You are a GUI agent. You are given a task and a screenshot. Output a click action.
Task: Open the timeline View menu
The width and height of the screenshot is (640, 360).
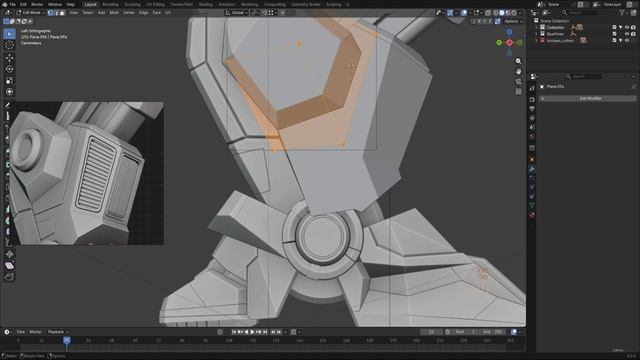click(20, 332)
